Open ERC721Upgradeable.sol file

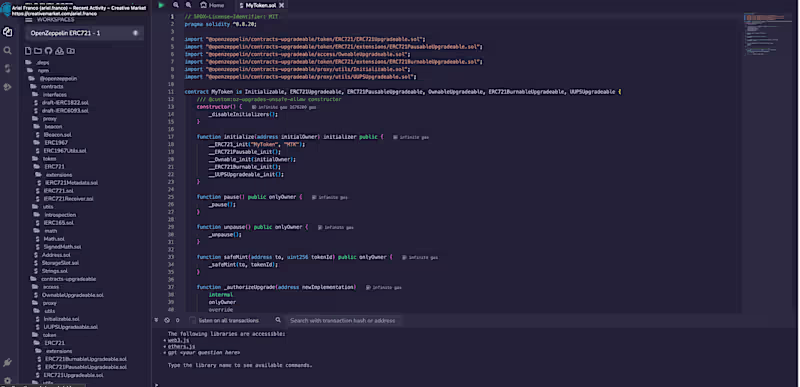click(73, 375)
